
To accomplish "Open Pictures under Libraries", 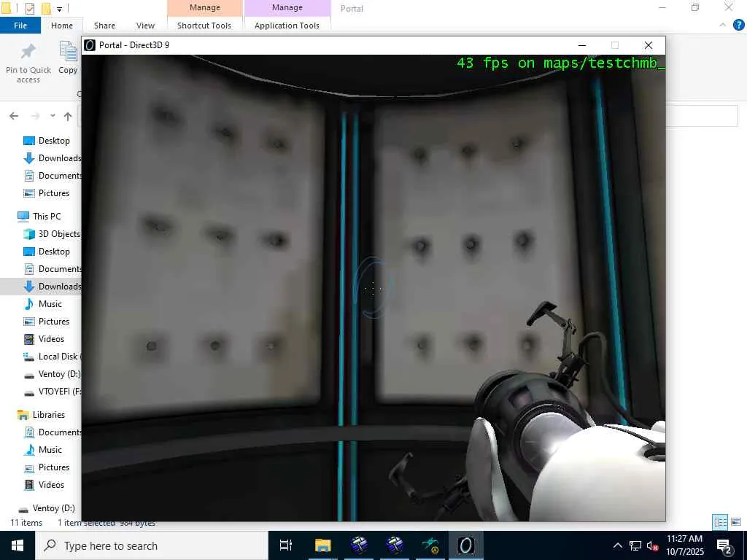I will (54, 467).
